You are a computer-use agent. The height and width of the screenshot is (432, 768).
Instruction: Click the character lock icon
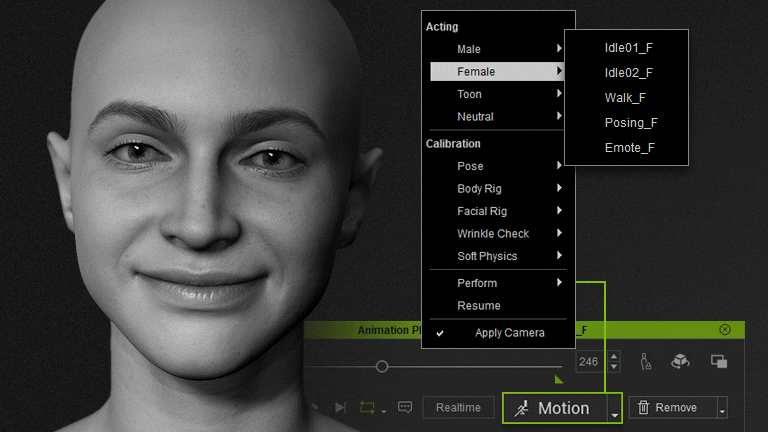pyautogui.click(x=646, y=362)
